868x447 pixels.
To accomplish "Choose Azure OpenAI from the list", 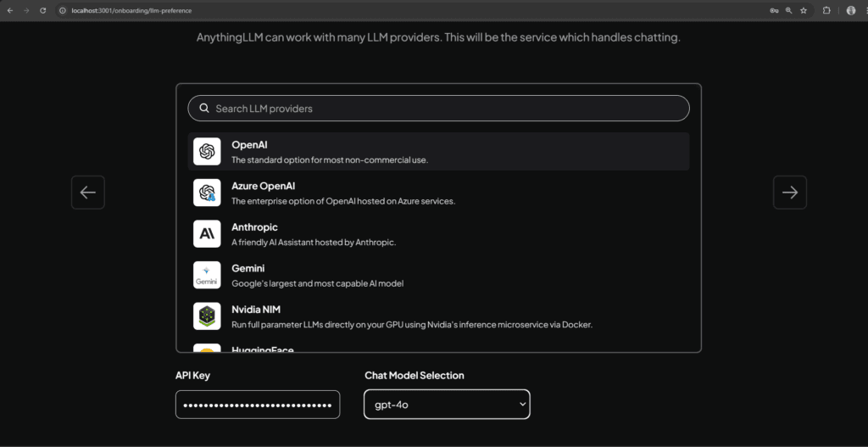I will click(x=438, y=193).
